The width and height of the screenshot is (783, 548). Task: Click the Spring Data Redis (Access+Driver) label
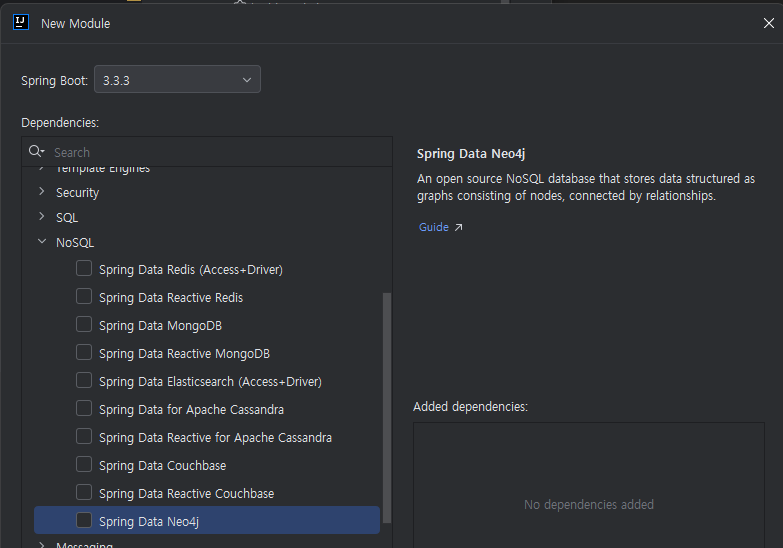pos(191,270)
